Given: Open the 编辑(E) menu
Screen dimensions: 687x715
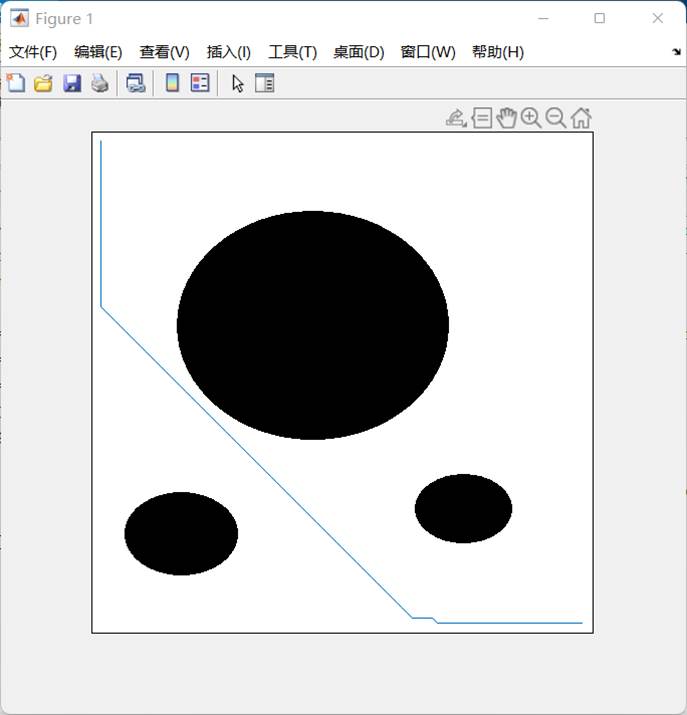Looking at the screenshot, I should [98, 52].
